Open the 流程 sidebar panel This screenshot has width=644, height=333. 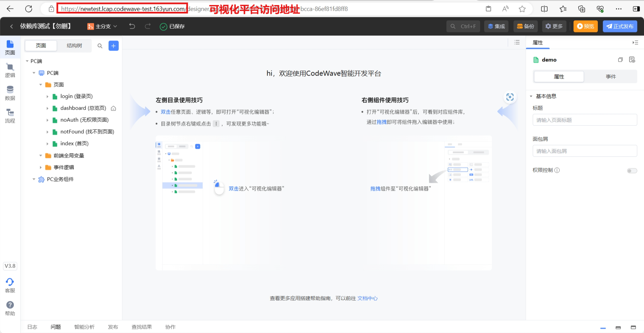10,116
